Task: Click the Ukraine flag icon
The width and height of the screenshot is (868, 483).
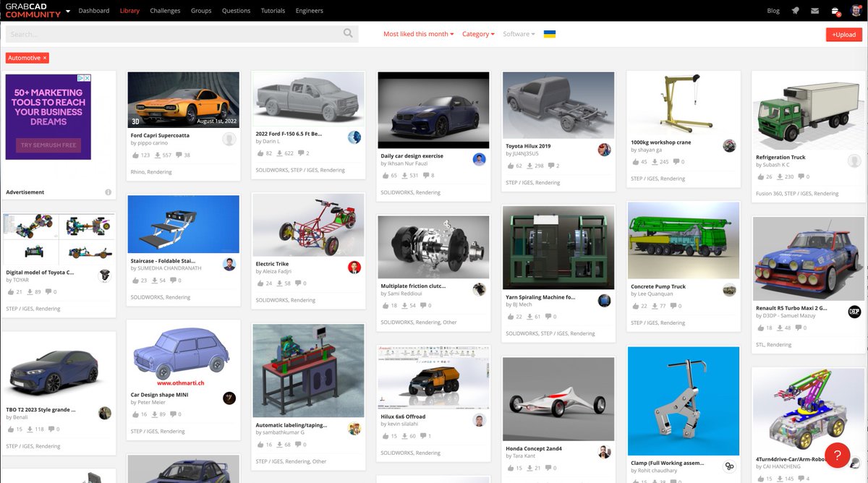Action: 550,33
